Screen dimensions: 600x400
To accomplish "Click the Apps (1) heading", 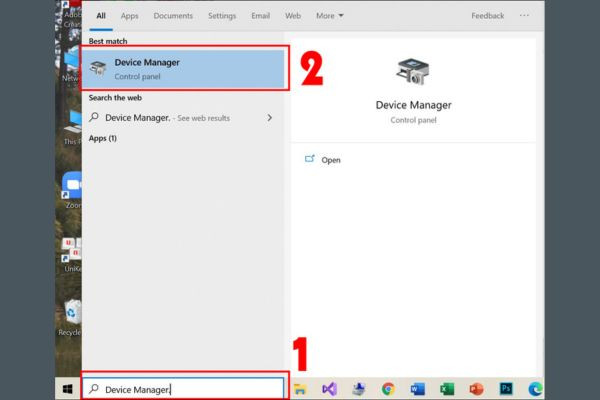I will click(103, 138).
